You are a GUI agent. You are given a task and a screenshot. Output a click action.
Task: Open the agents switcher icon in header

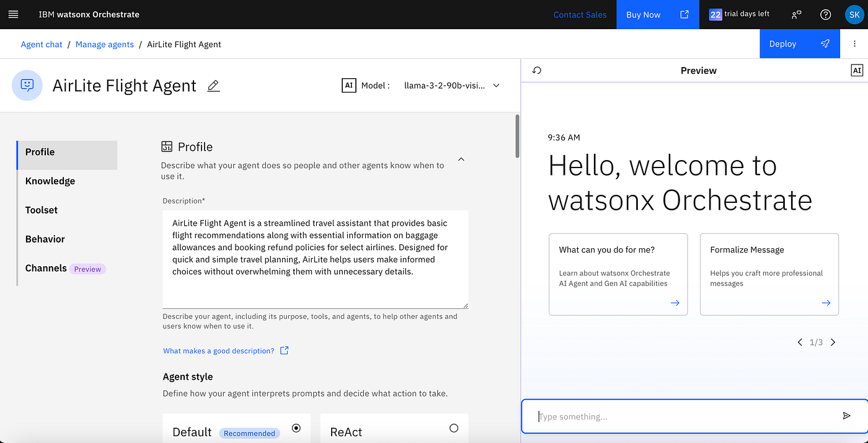coord(797,14)
